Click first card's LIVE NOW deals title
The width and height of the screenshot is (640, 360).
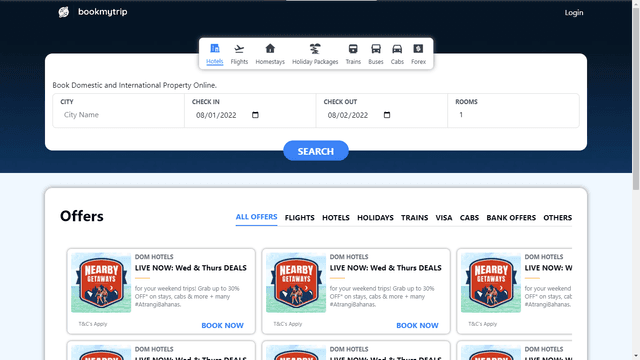pos(191,268)
